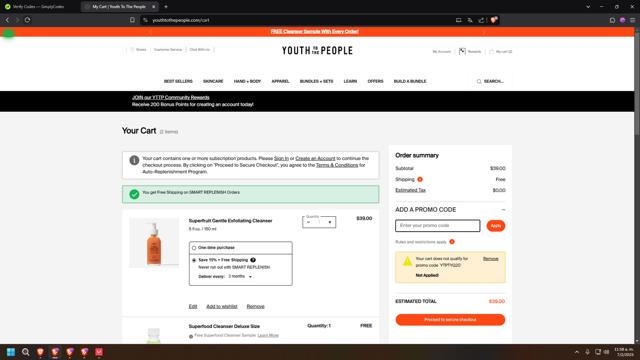Increase quantity with the plus button
This screenshot has width=640, height=360.
pos(330,222)
